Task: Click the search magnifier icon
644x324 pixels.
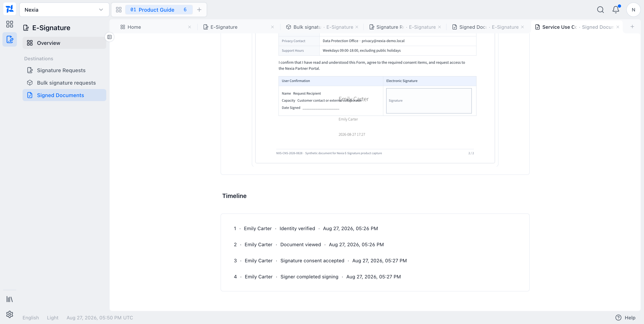Action: (601, 10)
